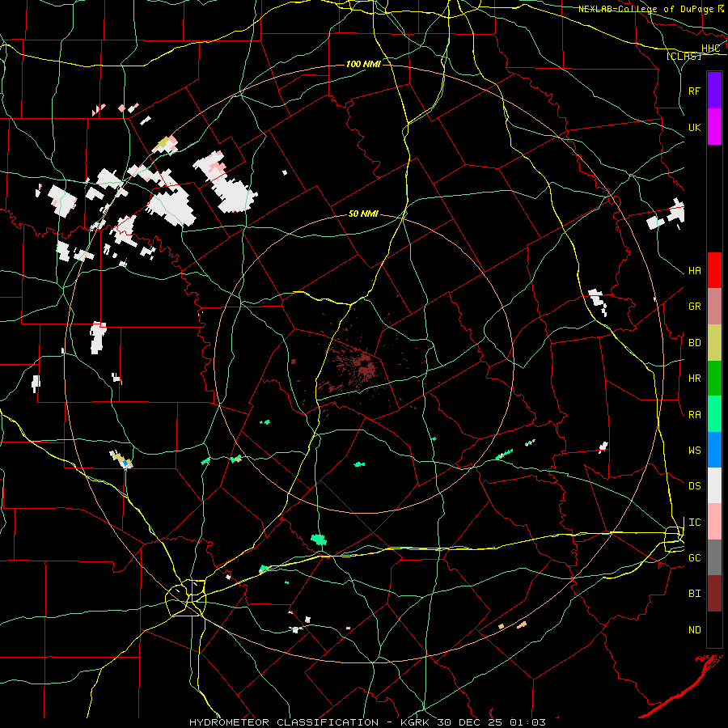Click the UK legend label

[694, 127]
